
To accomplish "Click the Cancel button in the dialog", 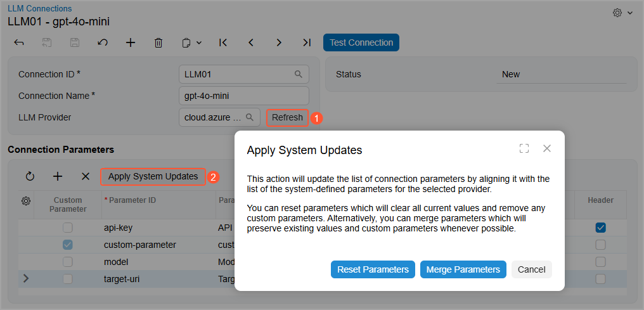I will (531, 269).
